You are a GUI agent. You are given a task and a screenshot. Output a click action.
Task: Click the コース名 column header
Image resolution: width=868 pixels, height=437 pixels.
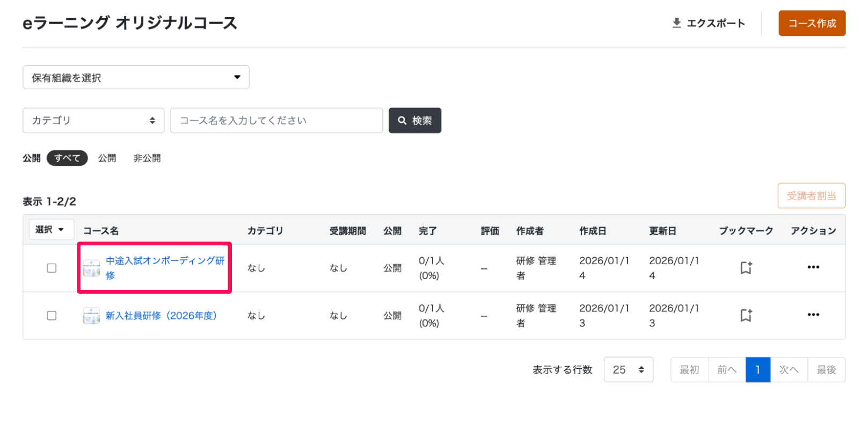tap(101, 231)
